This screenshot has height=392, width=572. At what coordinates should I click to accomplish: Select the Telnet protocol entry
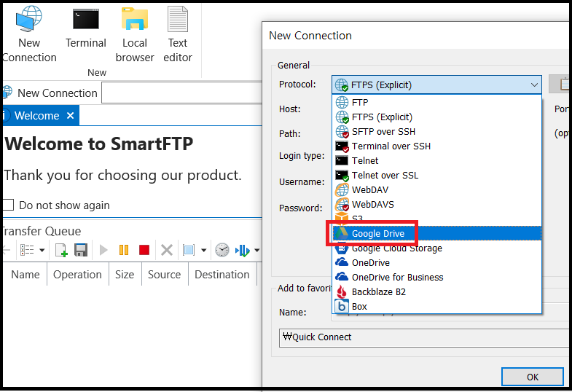[436, 161]
